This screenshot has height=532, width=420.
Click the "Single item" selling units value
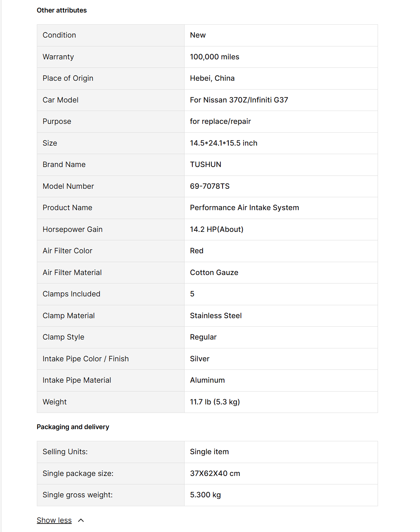pos(209,452)
